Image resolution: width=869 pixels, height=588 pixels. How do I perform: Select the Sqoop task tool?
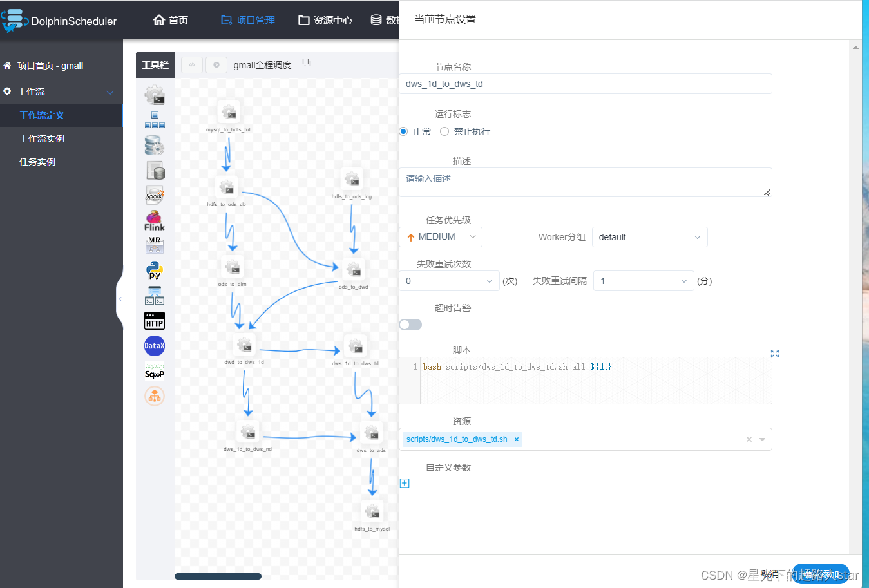(x=155, y=371)
